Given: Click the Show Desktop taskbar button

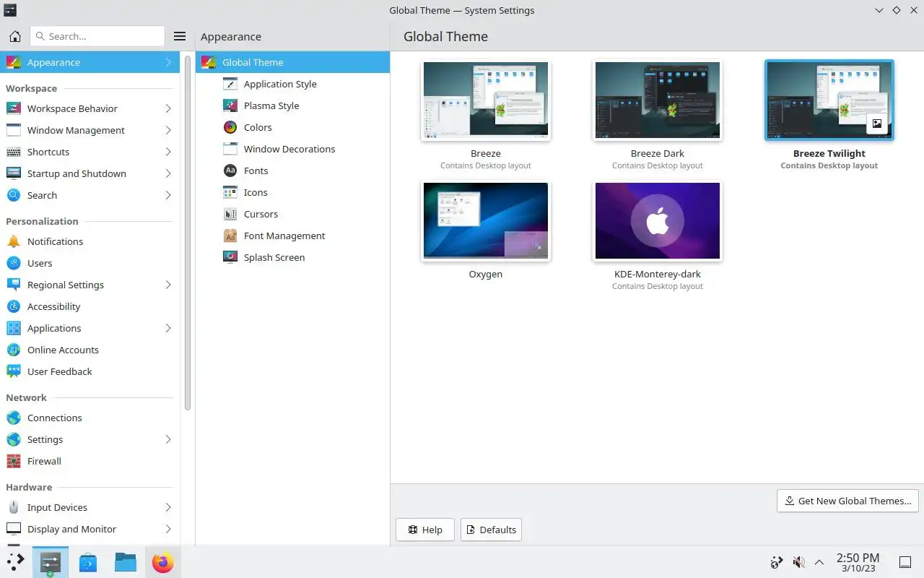Looking at the screenshot, I should tap(905, 562).
